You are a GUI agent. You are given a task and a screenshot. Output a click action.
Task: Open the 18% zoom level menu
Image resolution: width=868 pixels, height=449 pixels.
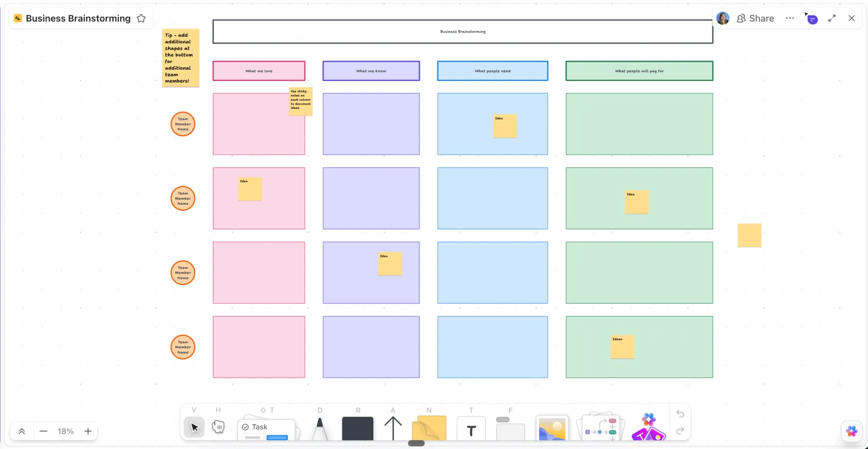click(66, 431)
